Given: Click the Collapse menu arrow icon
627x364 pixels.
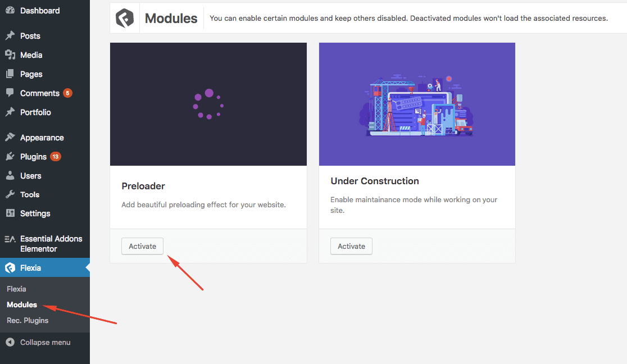Looking at the screenshot, I should (x=10, y=343).
